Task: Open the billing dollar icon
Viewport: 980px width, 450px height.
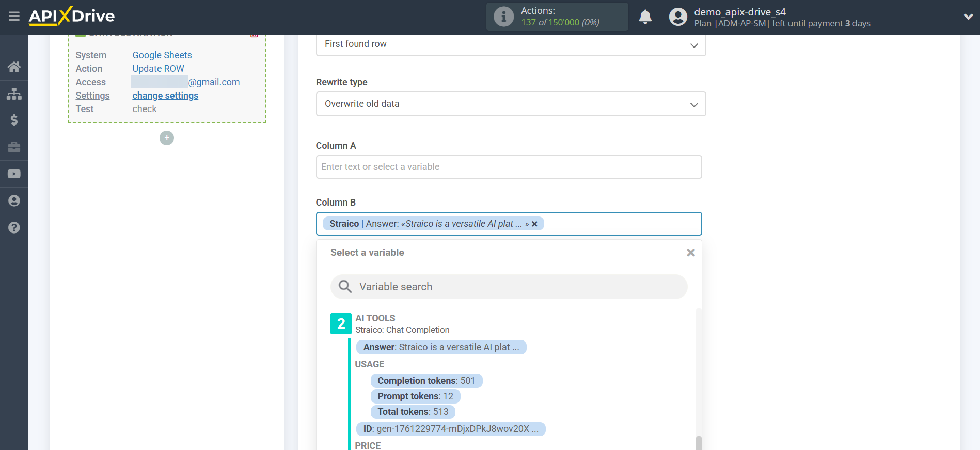Action: (14, 120)
